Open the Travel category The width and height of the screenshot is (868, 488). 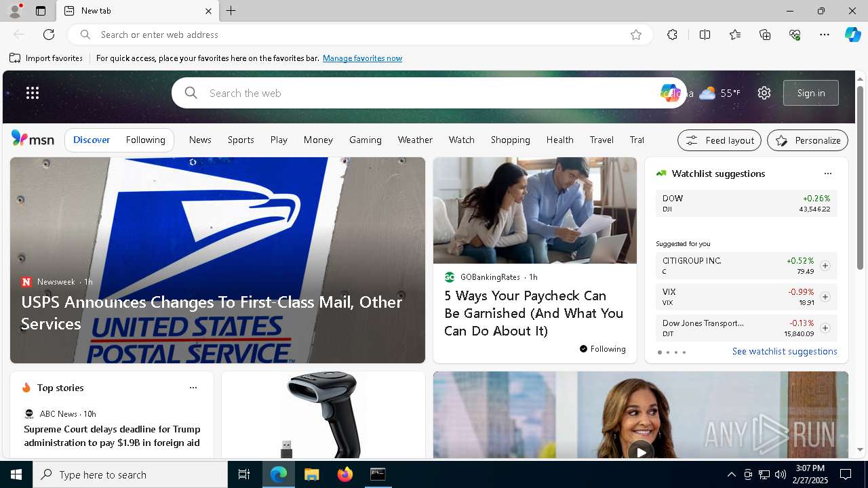(601, 140)
